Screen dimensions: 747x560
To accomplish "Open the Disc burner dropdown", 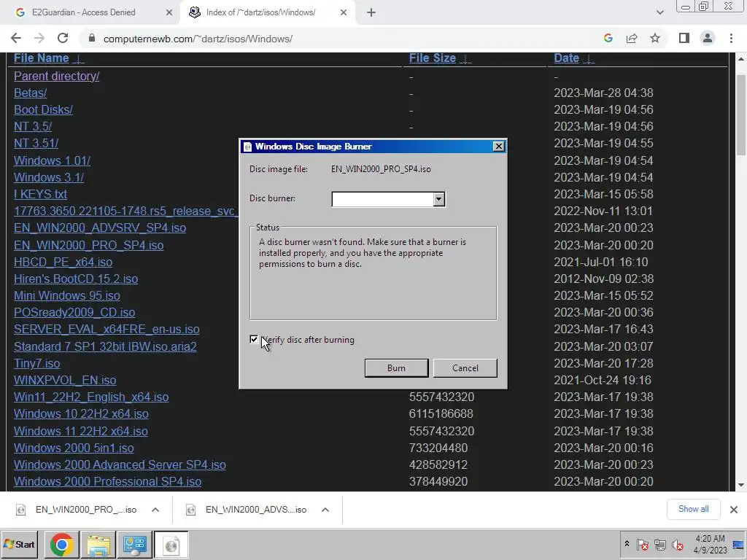I will coord(438,200).
